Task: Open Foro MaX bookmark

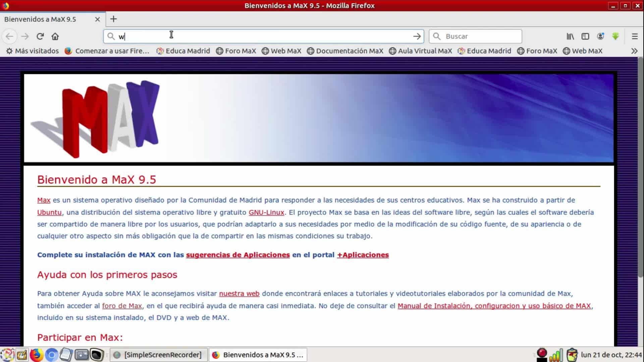Action: [x=236, y=51]
